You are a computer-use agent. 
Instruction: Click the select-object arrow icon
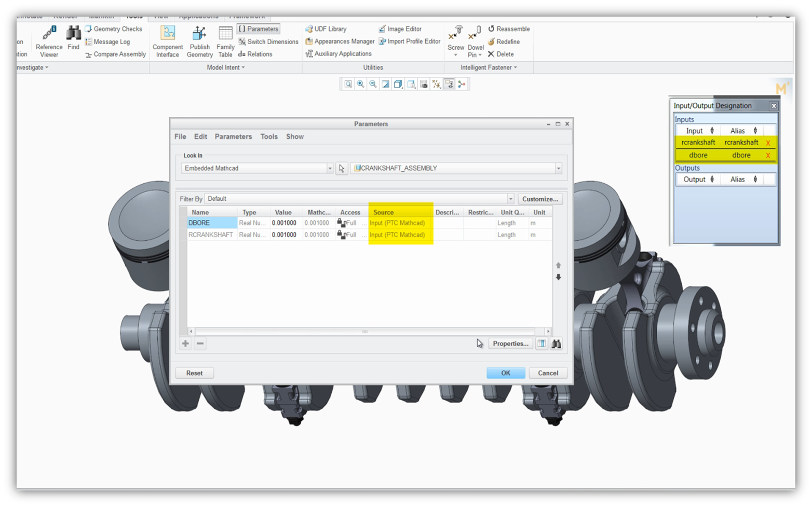tap(342, 169)
